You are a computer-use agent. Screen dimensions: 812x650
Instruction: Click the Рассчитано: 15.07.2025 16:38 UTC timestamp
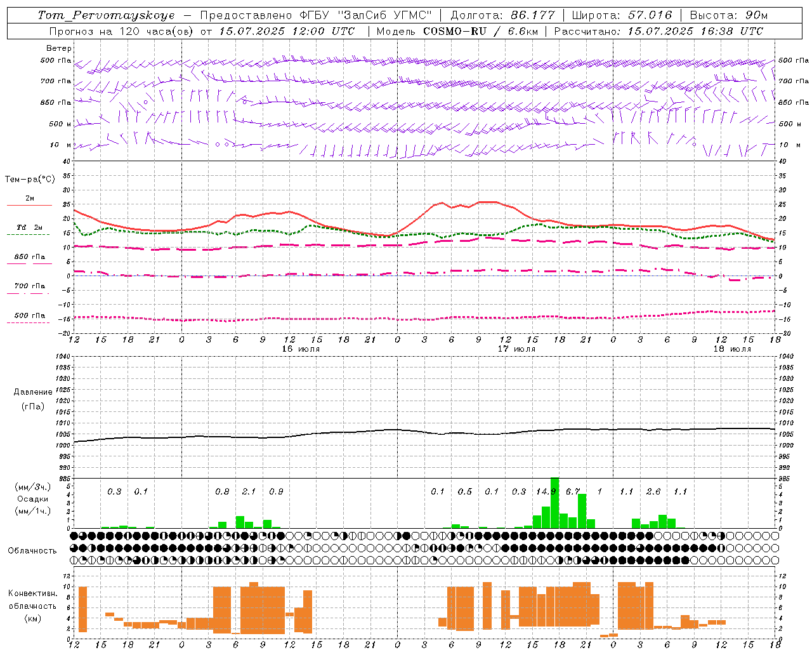tap(658, 31)
